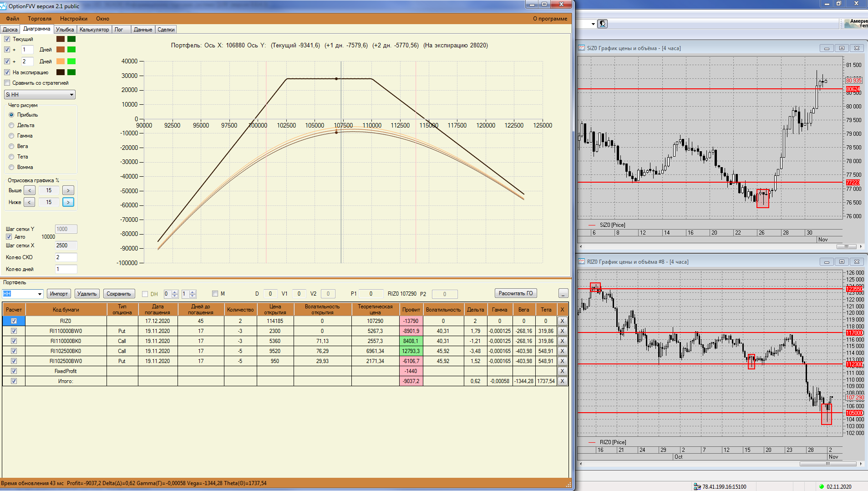Open the Файл menu

coord(13,19)
